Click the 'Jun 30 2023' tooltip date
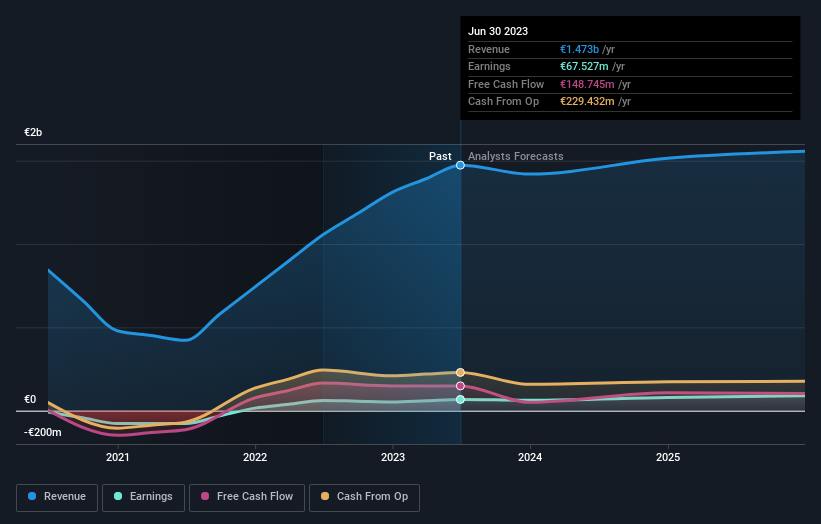This screenshot has height=524, width=821. pos(498,31)
